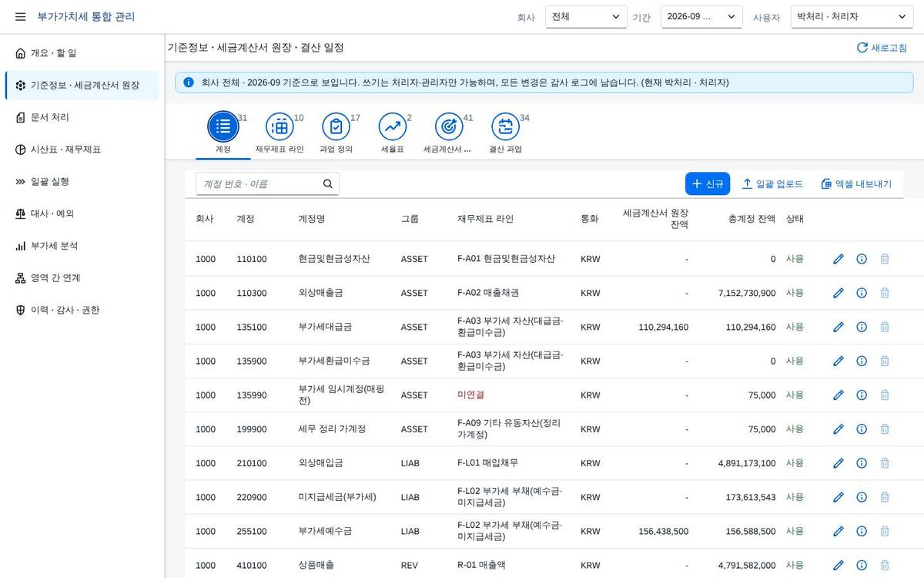This screenshot has width=924, height=578.
Task: Show info for account 135990
Action: 862,395
